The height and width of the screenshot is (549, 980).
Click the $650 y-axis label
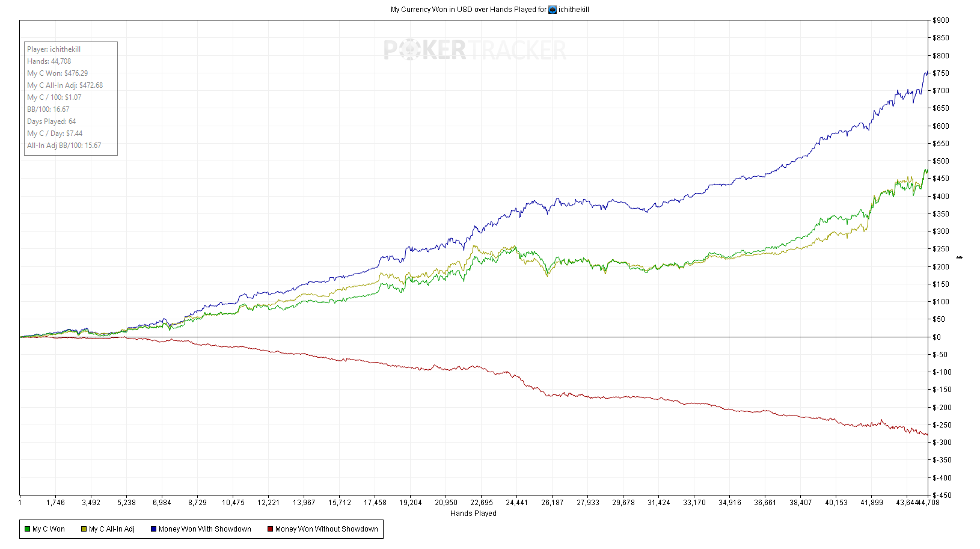tap(941, 108)
